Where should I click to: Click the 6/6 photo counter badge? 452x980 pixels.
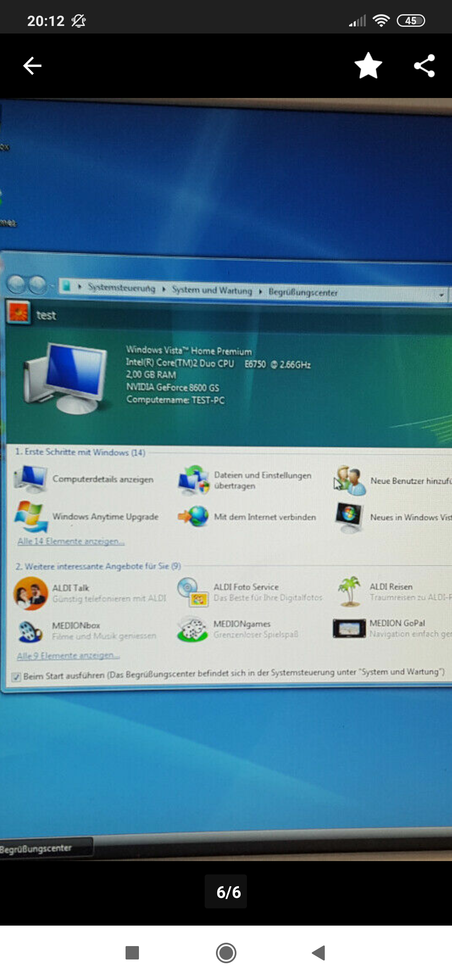pos(226,892)
